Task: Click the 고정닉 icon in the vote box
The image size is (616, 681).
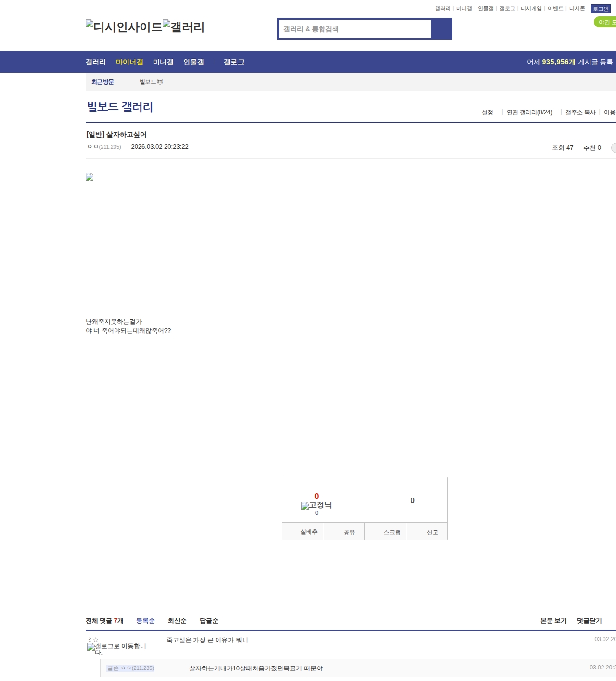Action: click(316, 505)
